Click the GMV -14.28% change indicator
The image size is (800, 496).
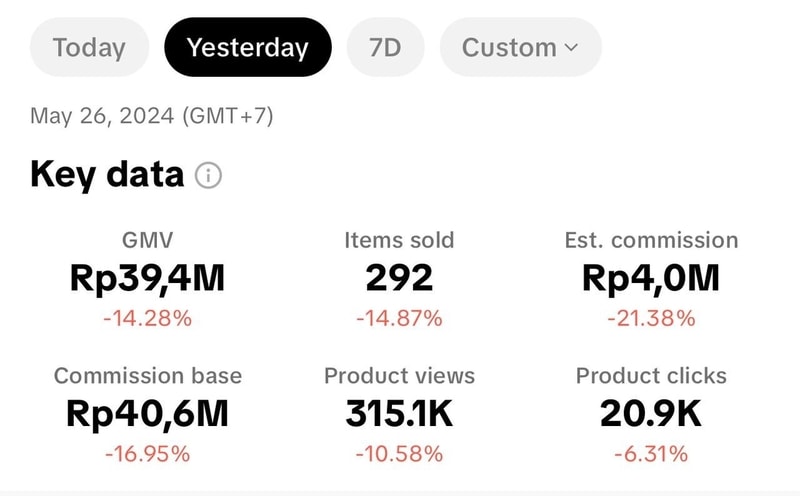pos(147,319)
